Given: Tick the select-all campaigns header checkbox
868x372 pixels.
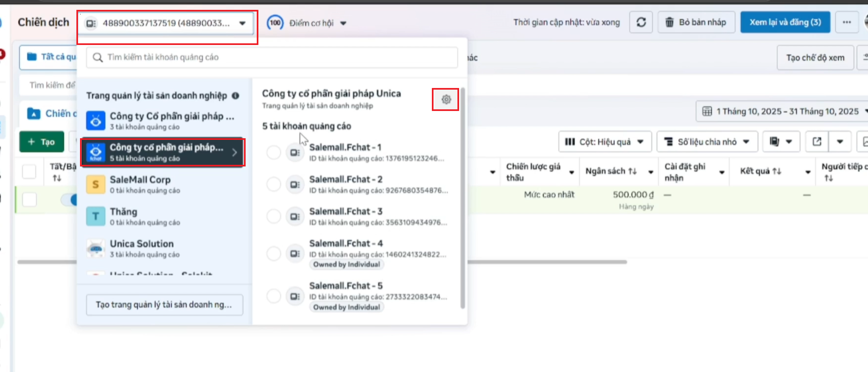Looking at the screenshot, I should click(29, 171).
